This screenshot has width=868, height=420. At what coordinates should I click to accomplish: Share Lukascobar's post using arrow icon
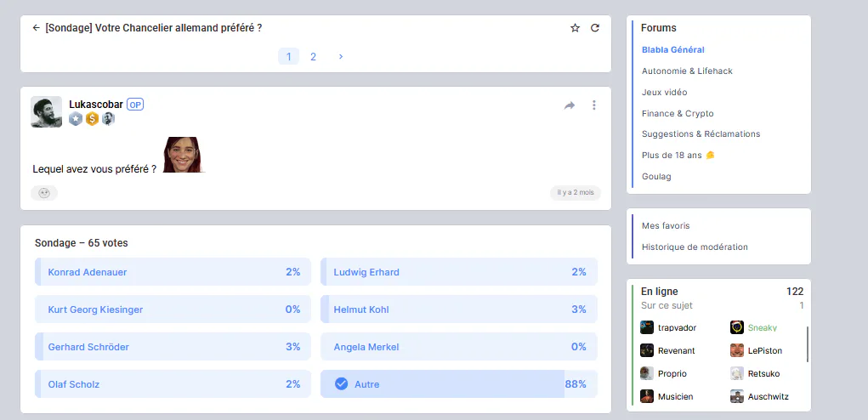point(570,105)
